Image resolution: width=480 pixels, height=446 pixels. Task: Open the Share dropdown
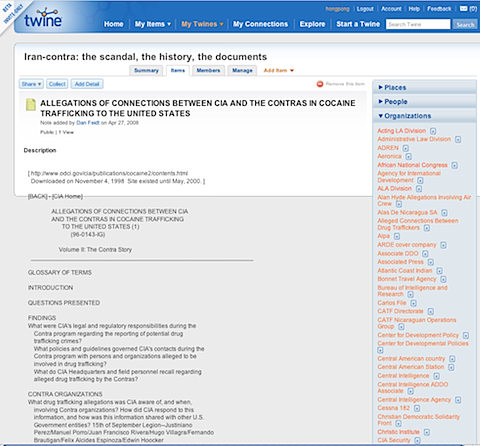pos(31,84)
